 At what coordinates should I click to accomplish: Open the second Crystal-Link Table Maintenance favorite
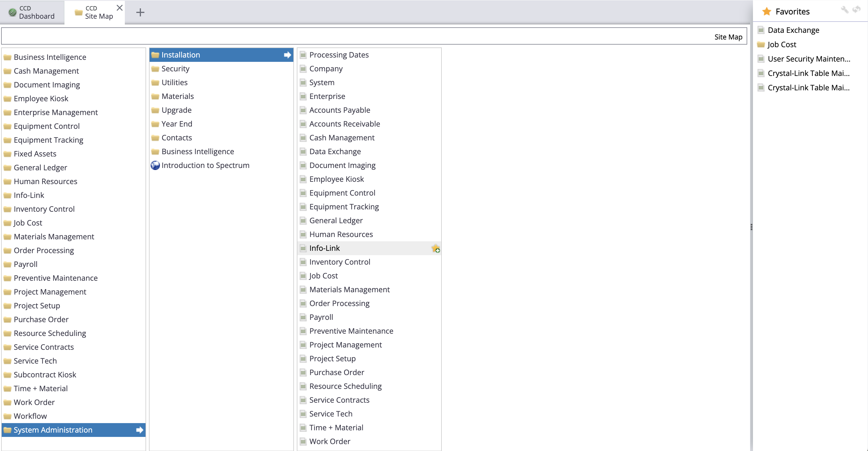click(808, 88)
